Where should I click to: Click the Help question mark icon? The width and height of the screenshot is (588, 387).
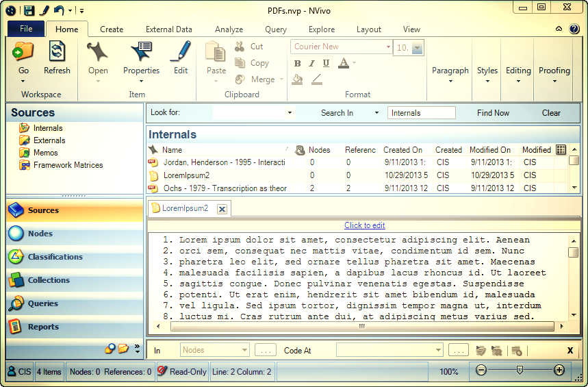pyautogui.click(x=574, y=29)
